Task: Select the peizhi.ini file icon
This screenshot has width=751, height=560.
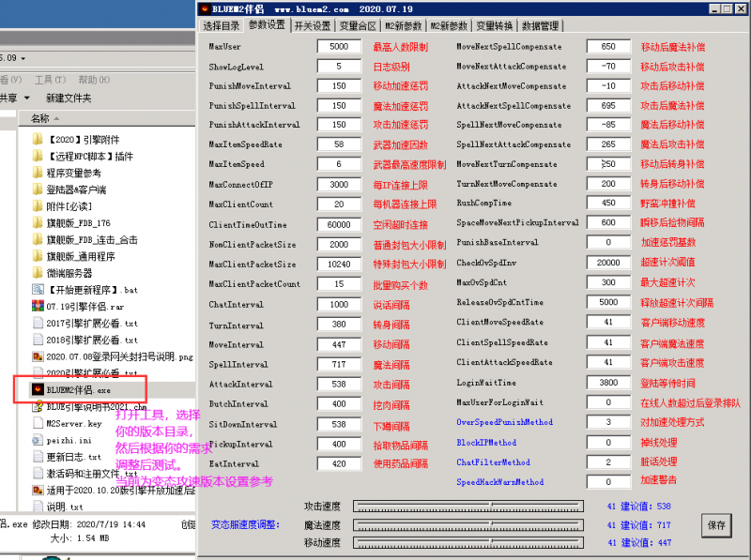Action: [38, 439]
